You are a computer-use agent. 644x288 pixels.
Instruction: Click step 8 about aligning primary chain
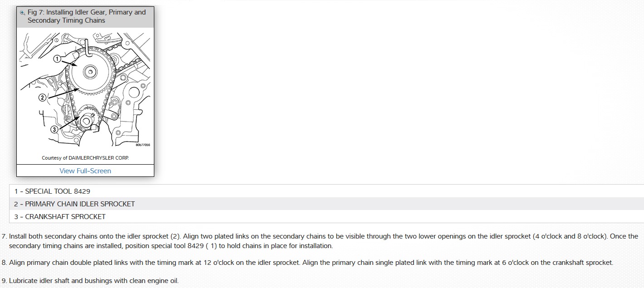point(309,263)
